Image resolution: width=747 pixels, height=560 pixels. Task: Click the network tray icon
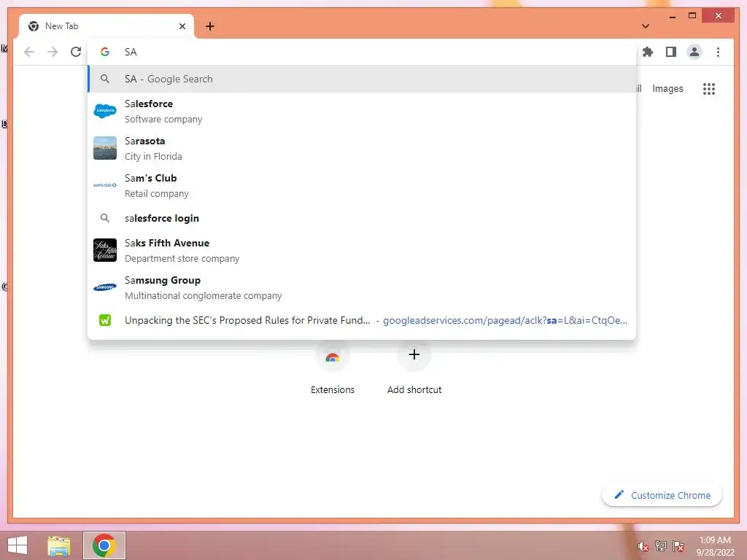pos(661,545)
